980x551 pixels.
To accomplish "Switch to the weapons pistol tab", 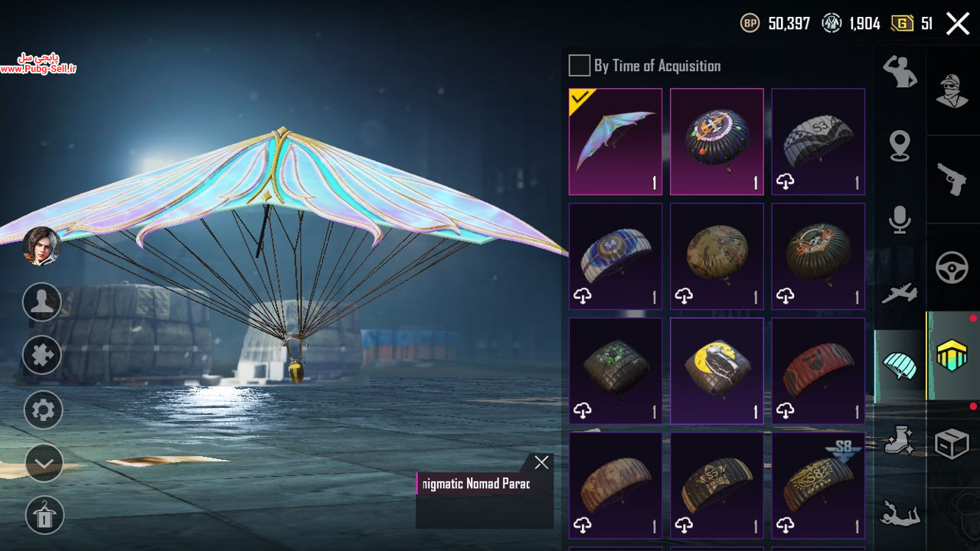I will click(x=952, y=180).
